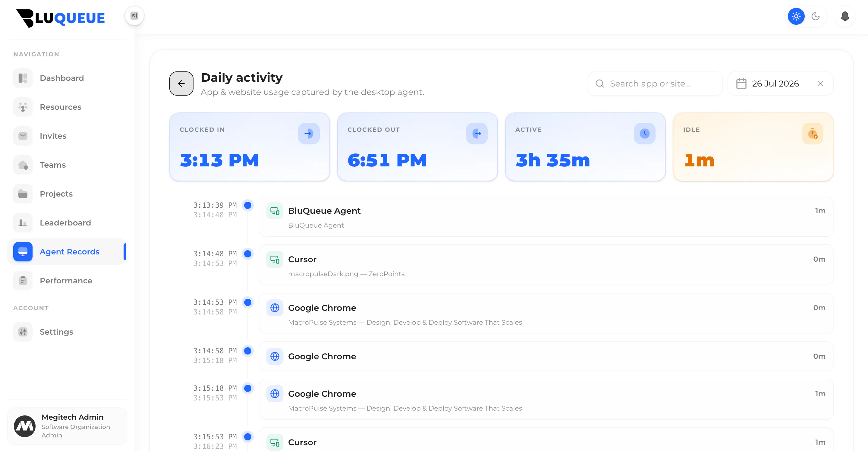Click the Clocked In arrow icon
This screenshot has width=868, height=451.
pyautogui.click(x=309, y=134)
